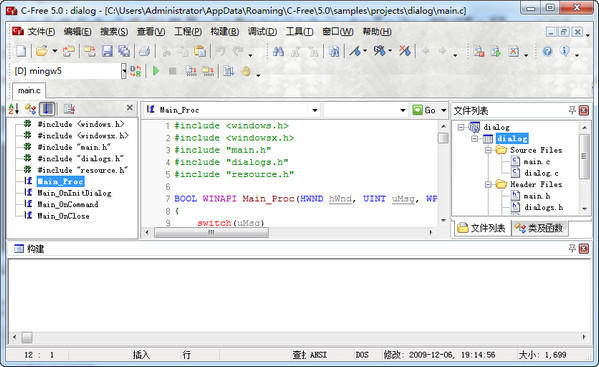Click the sort by type icon in symbol panel
Image resolution: width=599 pixels, height=367 pixels.
pyautogui.click(x=31, y=109)
